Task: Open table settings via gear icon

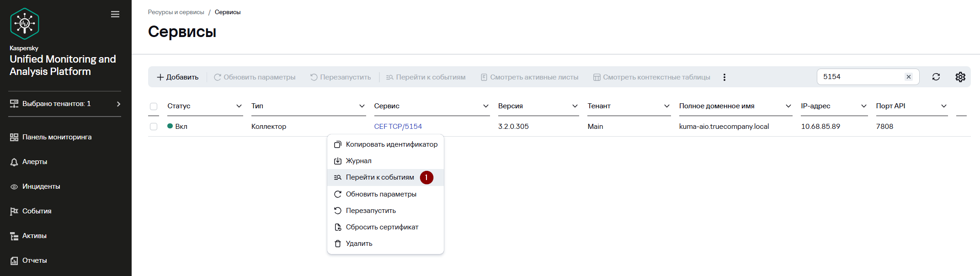Action: [x=960, y=77]
